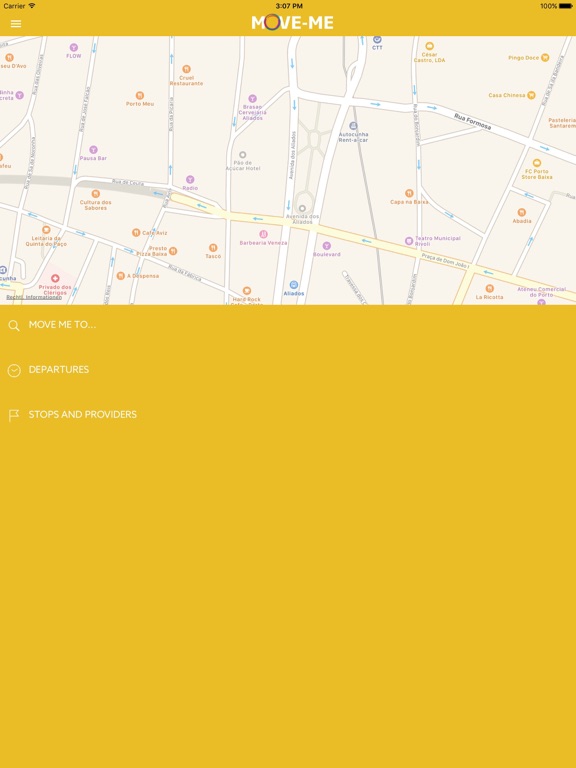Viewport: 576px width, 768px height.
Task: Tap the Hard Rock Cafe marker
Action: click(x=247, y=290)
